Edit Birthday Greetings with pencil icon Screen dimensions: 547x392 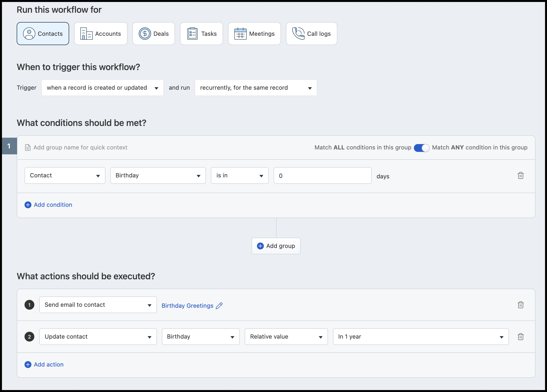(x=219, y=306)
